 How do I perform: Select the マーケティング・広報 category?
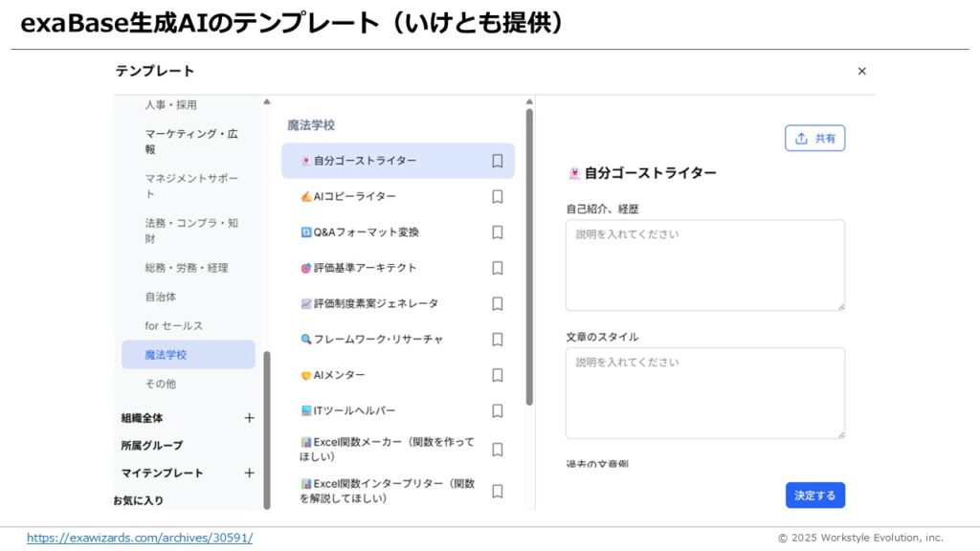191,142
